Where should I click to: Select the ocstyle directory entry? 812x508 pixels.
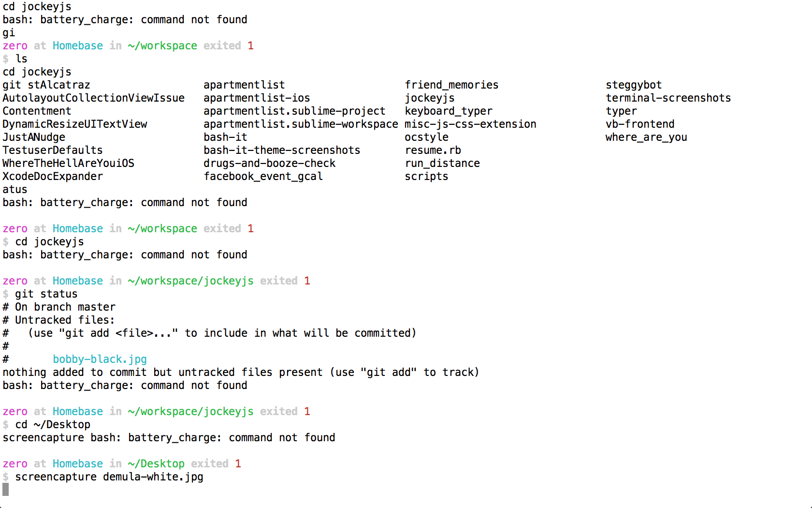[426, 137]
